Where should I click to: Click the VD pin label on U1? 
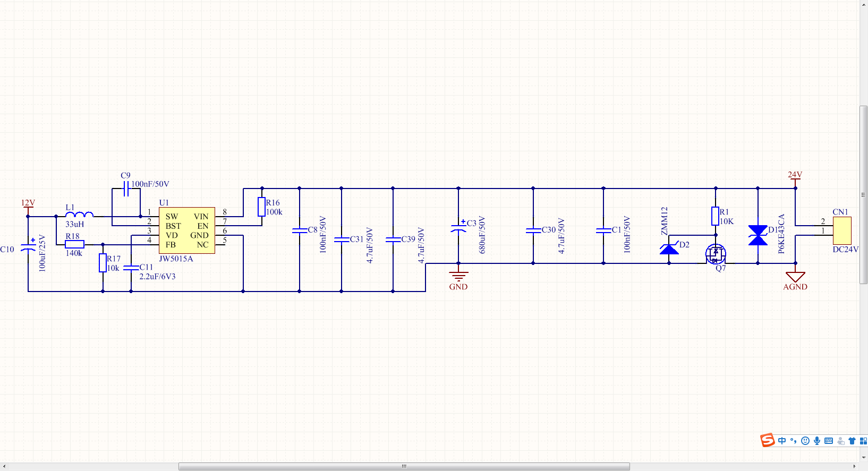(x=172, y=235)
